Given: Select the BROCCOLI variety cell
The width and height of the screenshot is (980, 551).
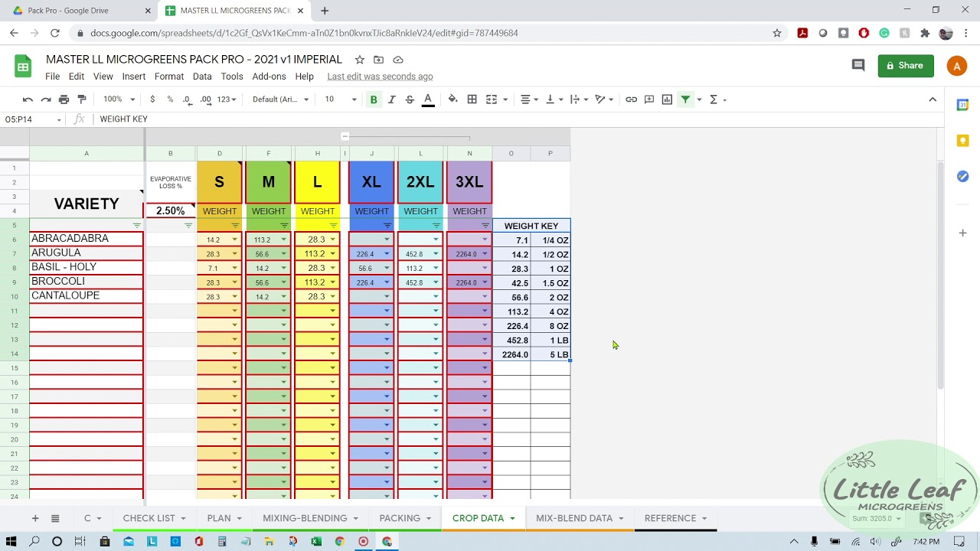Looking at the screenshot, I should (x=87, y=282).
